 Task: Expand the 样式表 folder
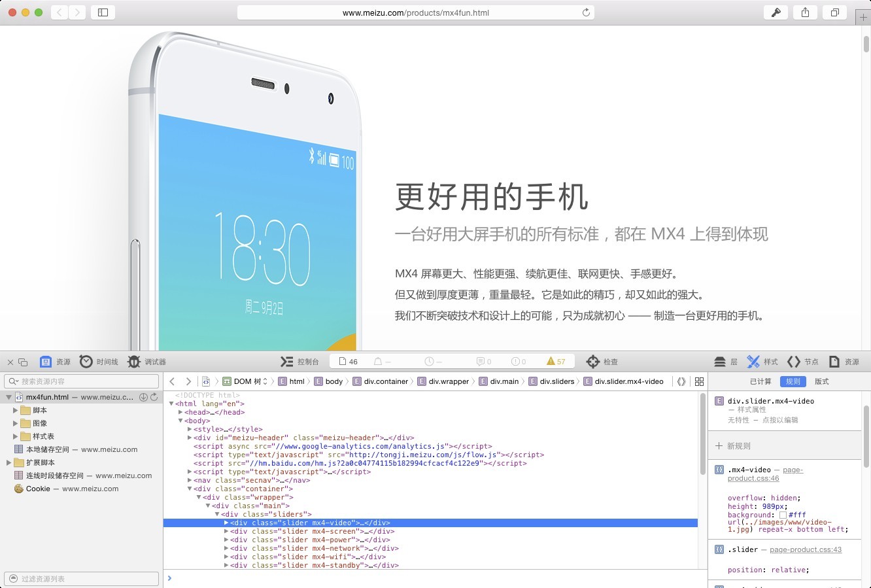(16, 436)
